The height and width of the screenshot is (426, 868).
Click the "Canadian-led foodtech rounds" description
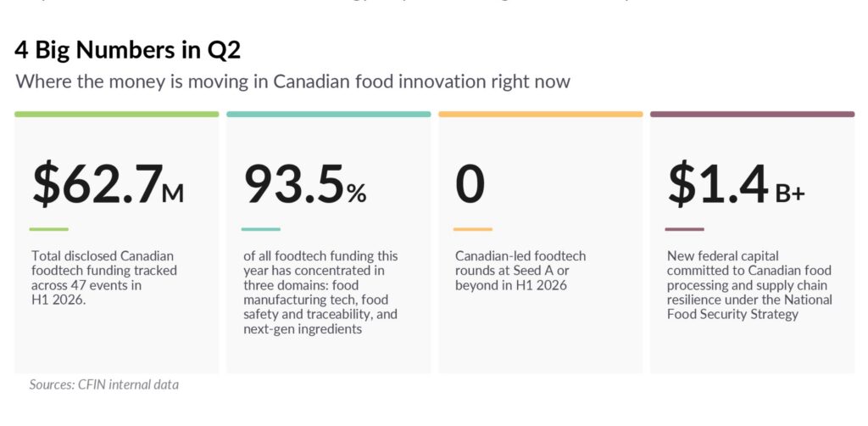click(520, 271)
